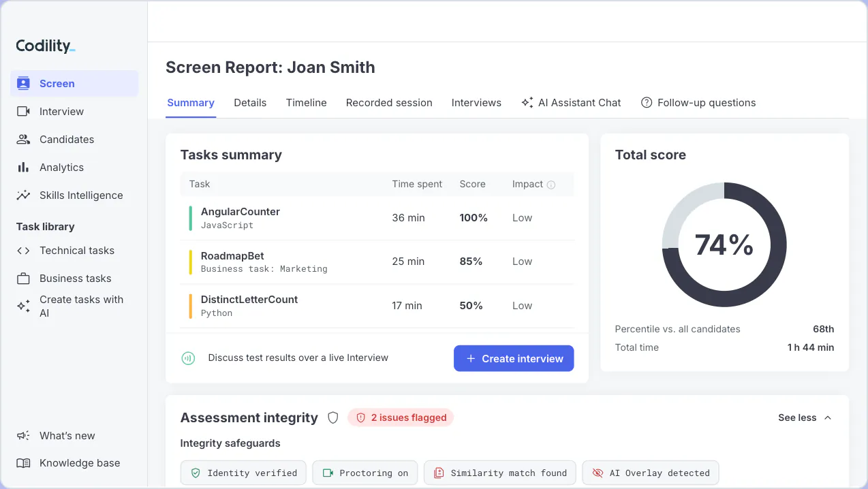Open the RoadmapBet task row
The image size is (868, 489).
pos(377,262)
